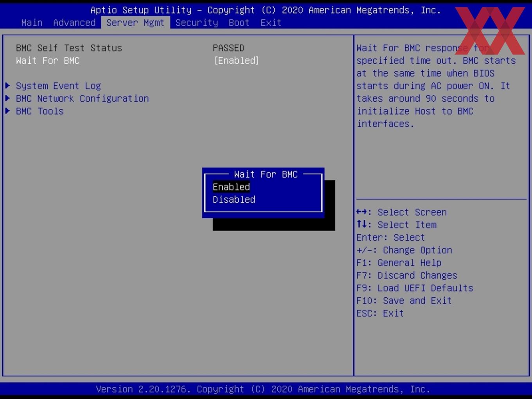This screenshot has width=532, height=399.
Task: Open System Event Log submenu
Action: click(58, 86)
